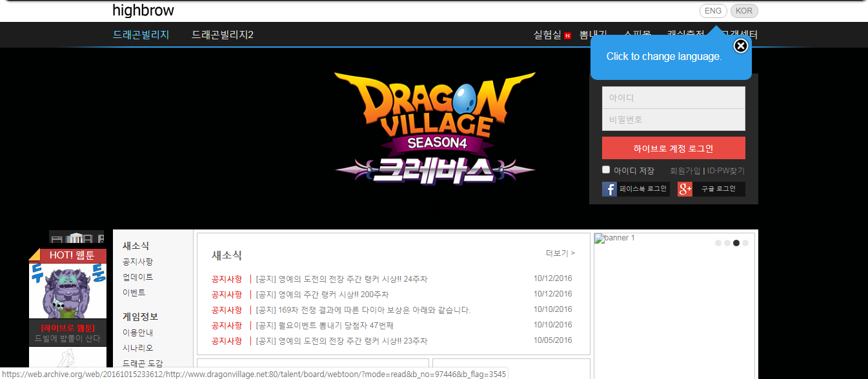This screenshot has height=379, width=868.
Task: Switch language to ENG
Action: tap(713, 11)
